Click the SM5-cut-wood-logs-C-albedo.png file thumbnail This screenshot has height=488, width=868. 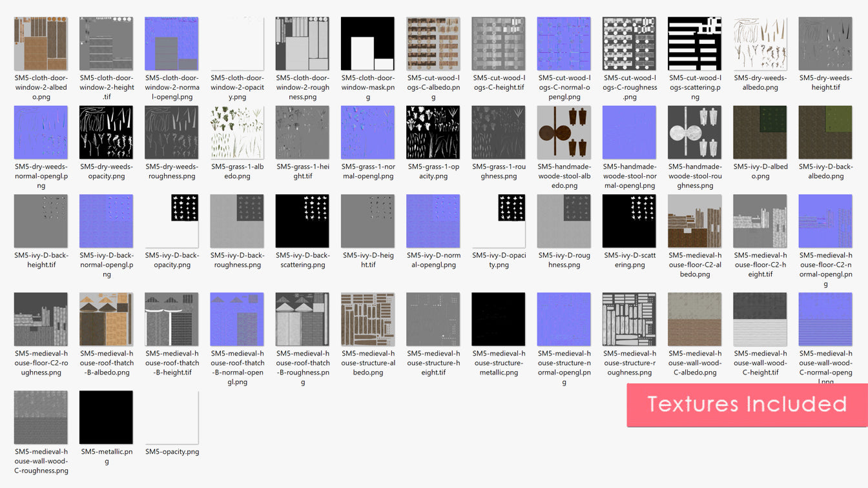(433, 44)
